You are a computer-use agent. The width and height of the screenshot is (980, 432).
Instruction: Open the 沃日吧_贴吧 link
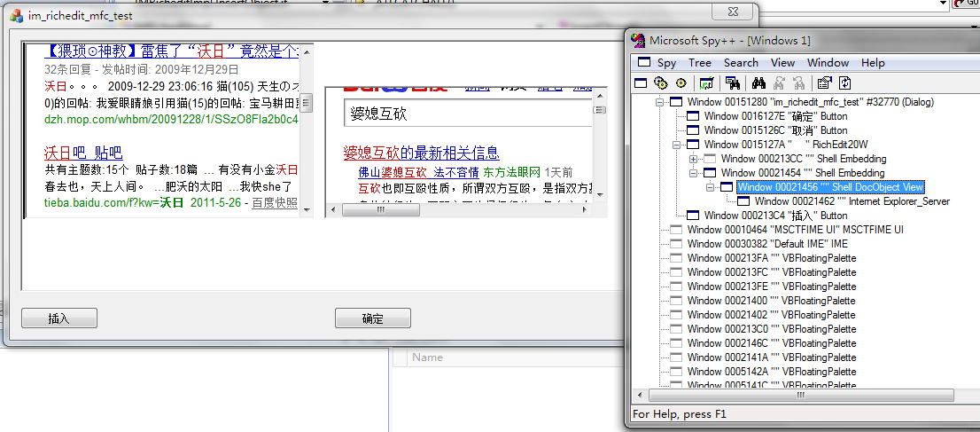pyautogui.click(x=83, y=153)
